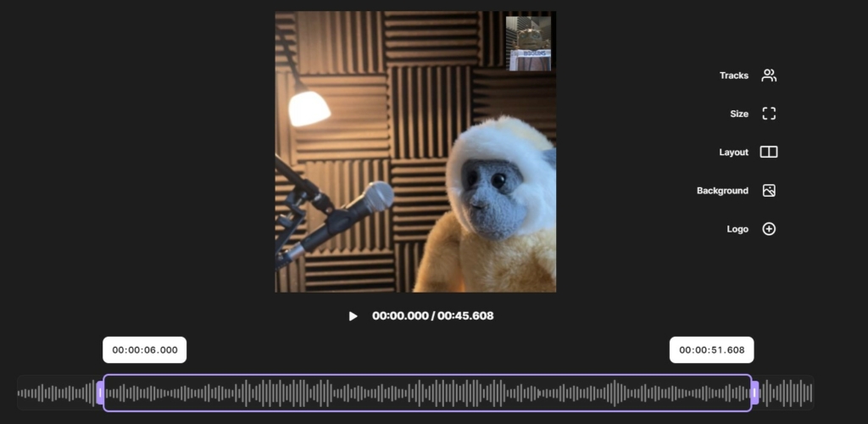Click the main monkey video preview
868x424 pixels.
pos(415,152)
